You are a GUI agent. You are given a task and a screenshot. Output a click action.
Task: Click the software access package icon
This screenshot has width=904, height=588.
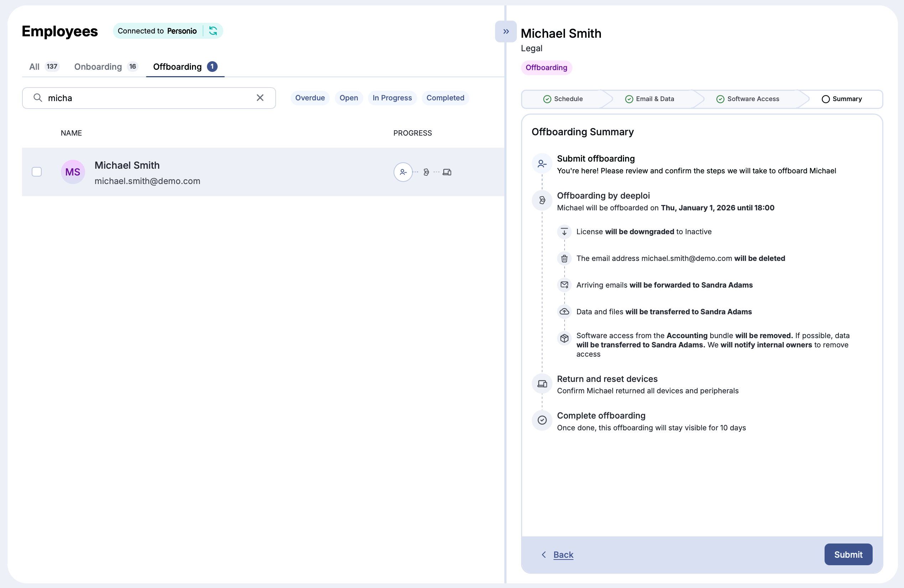(564, 338)
